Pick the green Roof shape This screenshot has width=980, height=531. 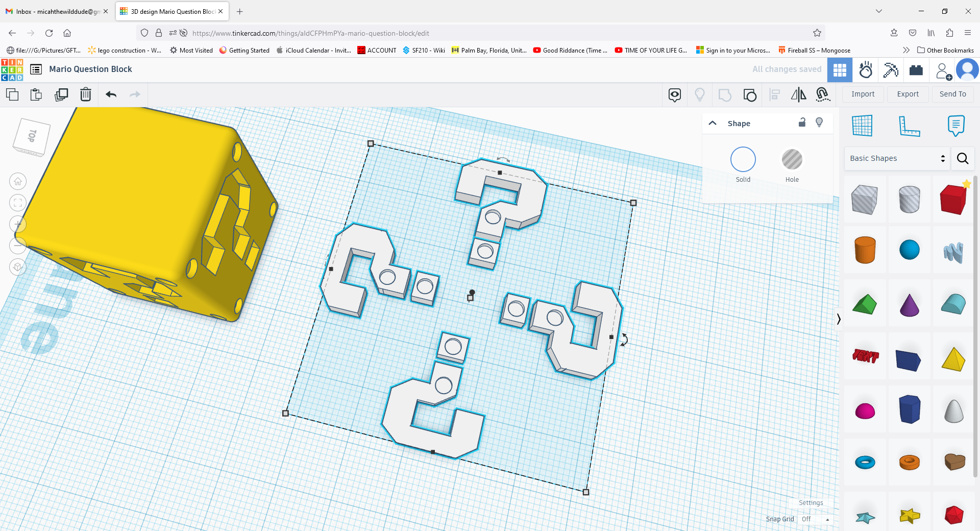(x=864, y=305)
